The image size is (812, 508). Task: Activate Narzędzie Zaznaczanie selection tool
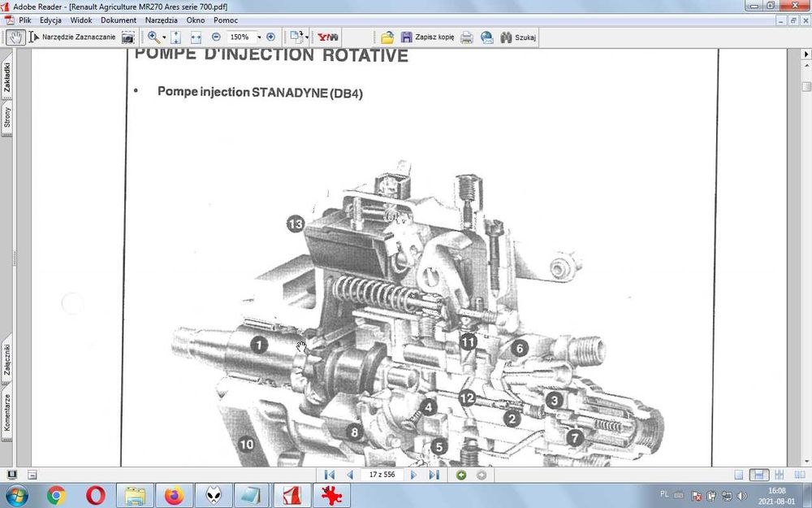72,37
